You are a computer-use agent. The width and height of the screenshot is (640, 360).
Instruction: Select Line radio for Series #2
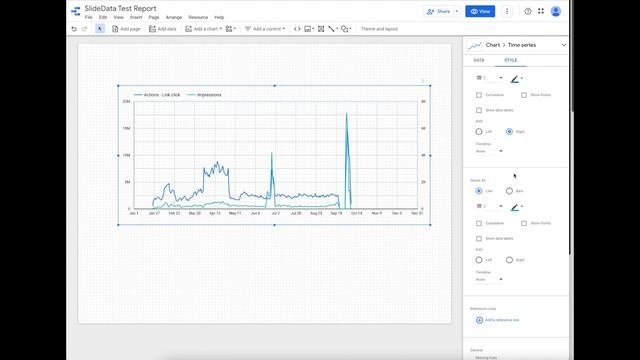pos(479,191)
